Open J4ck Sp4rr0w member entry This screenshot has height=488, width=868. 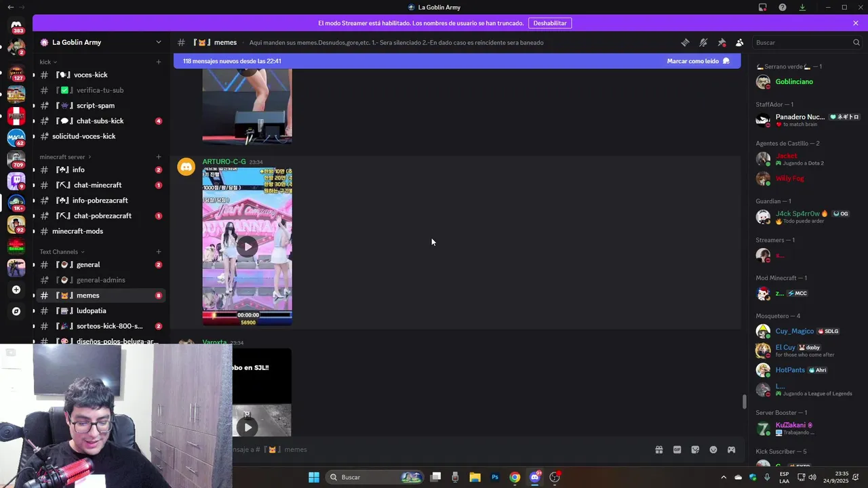pos(807,217)
